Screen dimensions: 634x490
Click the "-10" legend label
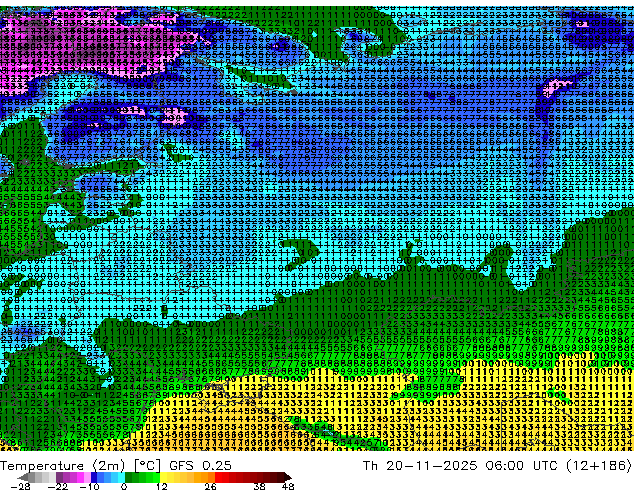89,486
